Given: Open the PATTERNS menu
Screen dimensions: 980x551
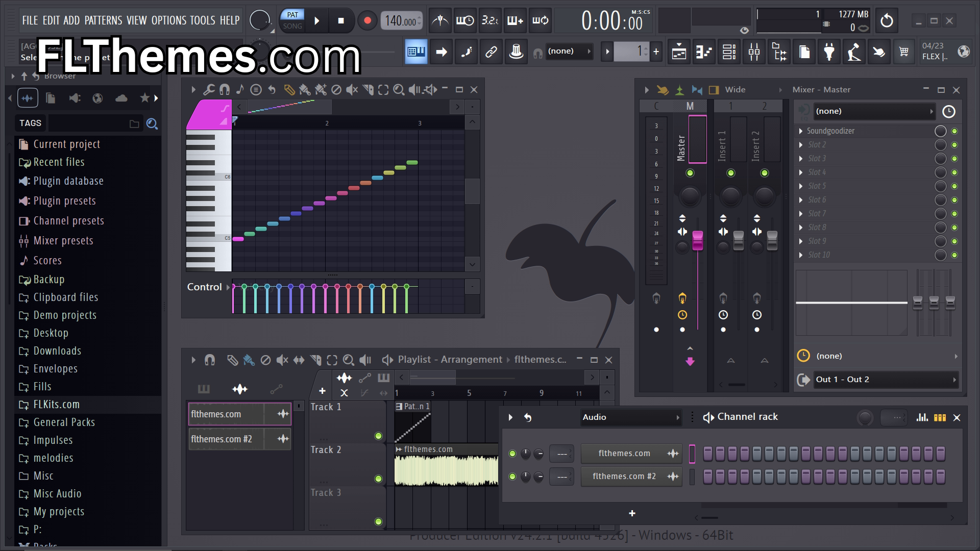Looking at the screenshot, I should click(103, 20).
